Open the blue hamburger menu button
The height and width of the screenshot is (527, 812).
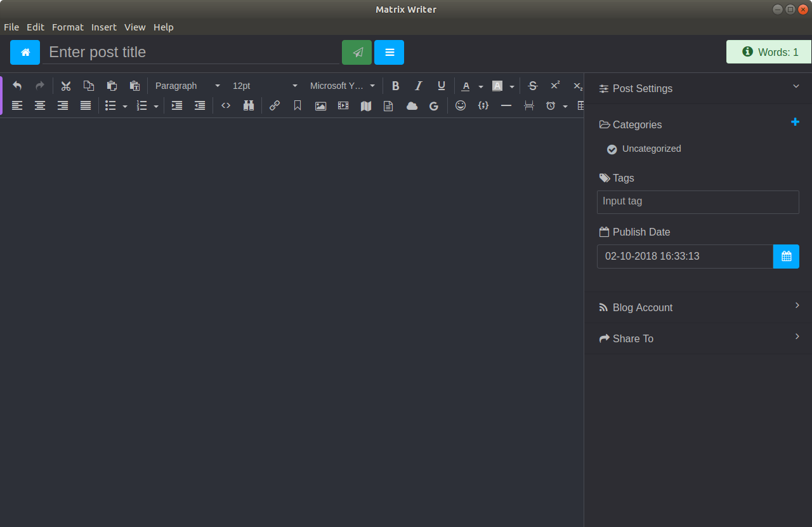(x=389, y=52)
